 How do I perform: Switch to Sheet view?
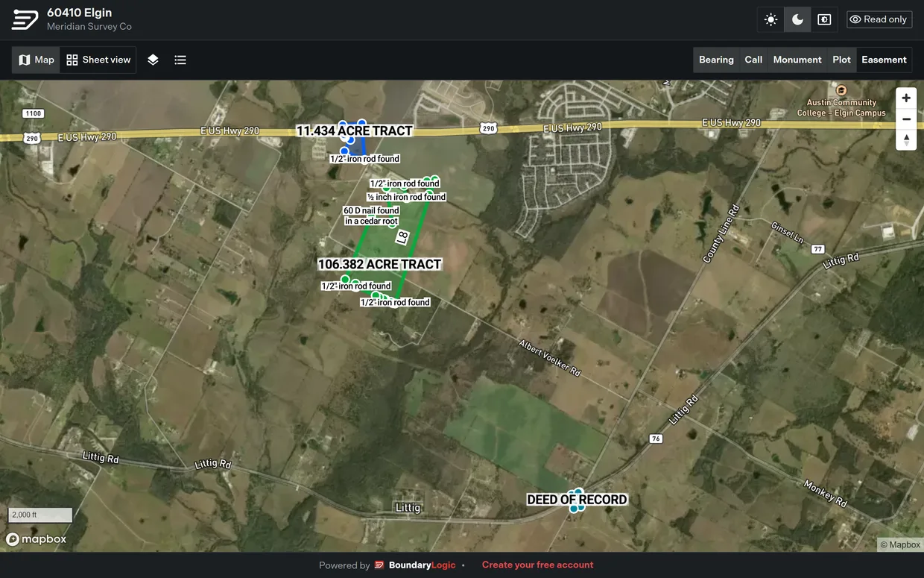click(x=98, y=60)
